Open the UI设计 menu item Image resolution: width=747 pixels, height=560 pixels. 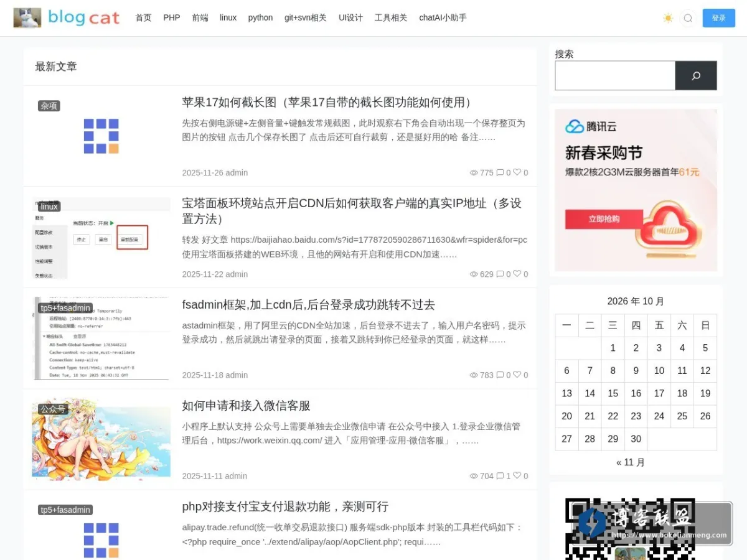(x=350, y=17)
